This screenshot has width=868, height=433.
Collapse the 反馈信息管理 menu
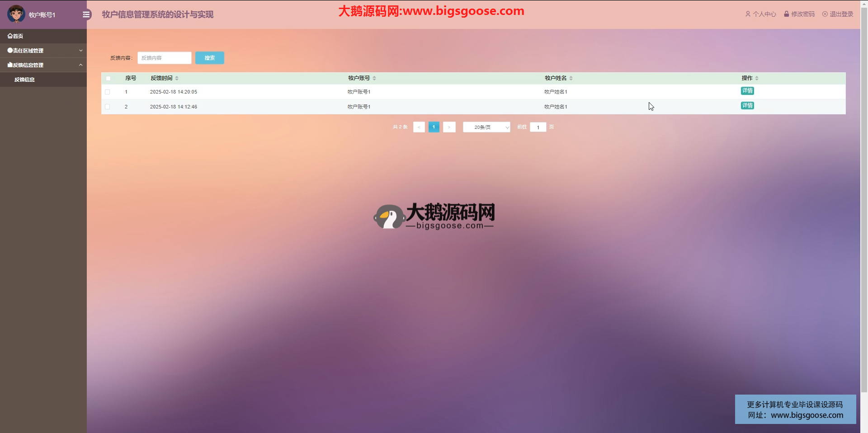click(x=43, y=65)
